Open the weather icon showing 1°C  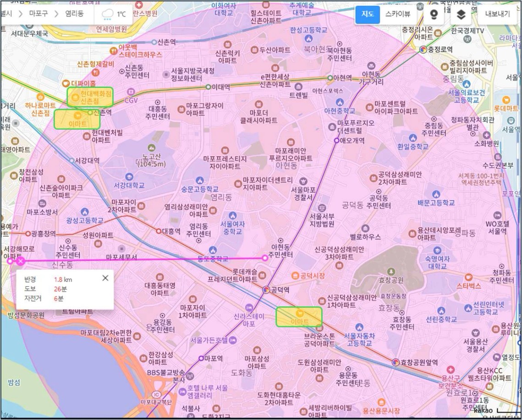tap(107, 14)
